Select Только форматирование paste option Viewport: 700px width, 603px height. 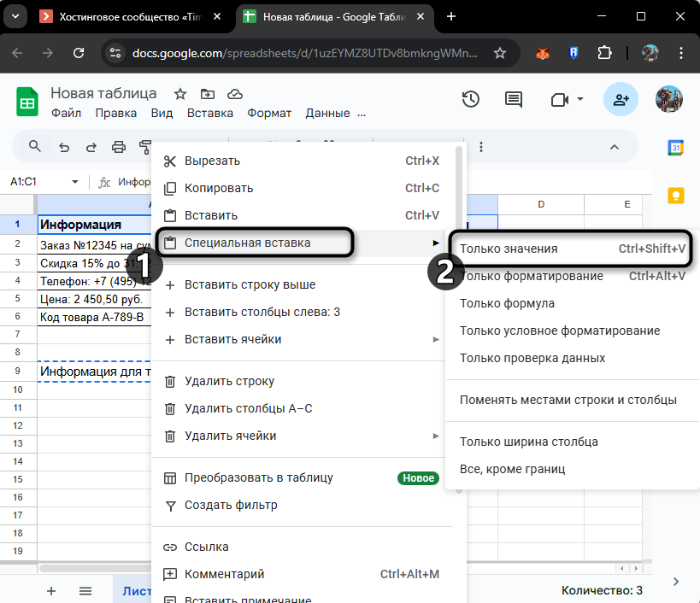(573, 276)
